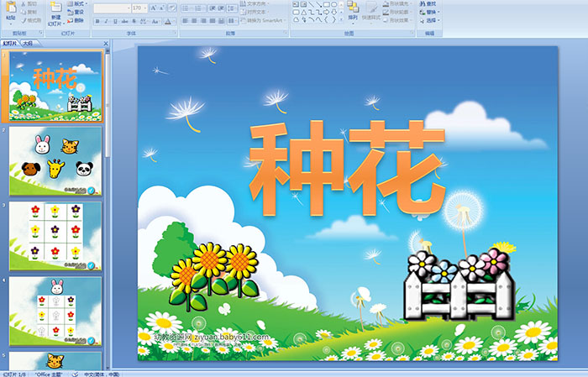Screen dimensions: 588x377
Task: Increase font size with the large A
Action: [154, 8]
